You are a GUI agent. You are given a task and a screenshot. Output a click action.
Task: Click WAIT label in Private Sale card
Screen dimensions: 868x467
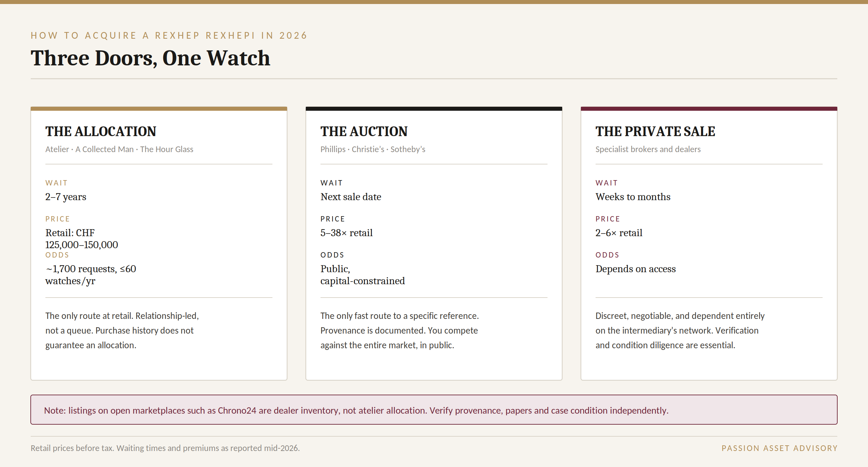[607, 183]
